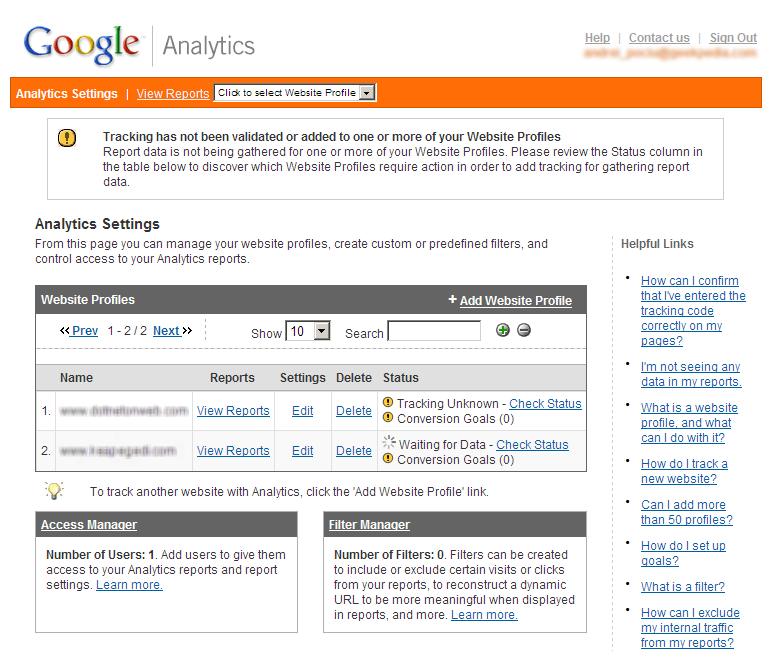
Task: Click the Google logo
Action: pyautogui.click(x=82, y=44)
